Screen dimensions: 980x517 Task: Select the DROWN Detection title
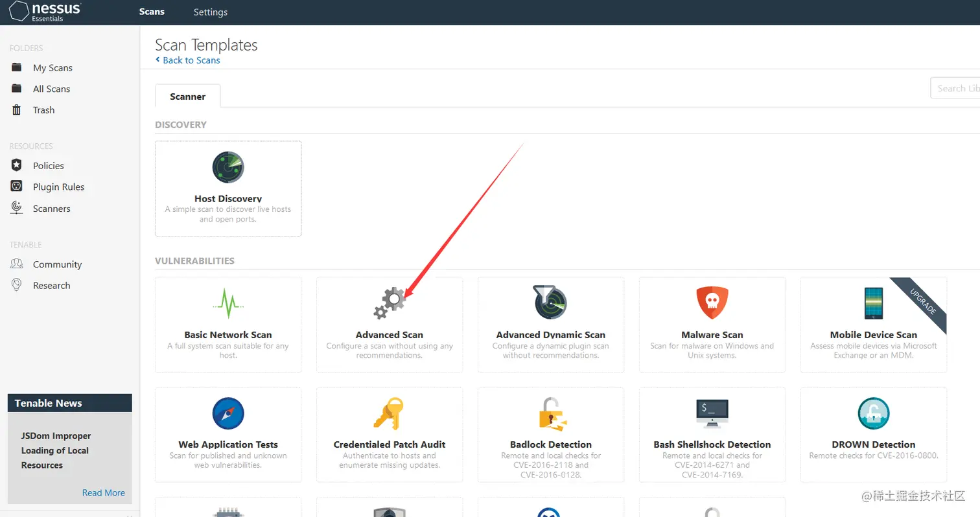[874, 444]
